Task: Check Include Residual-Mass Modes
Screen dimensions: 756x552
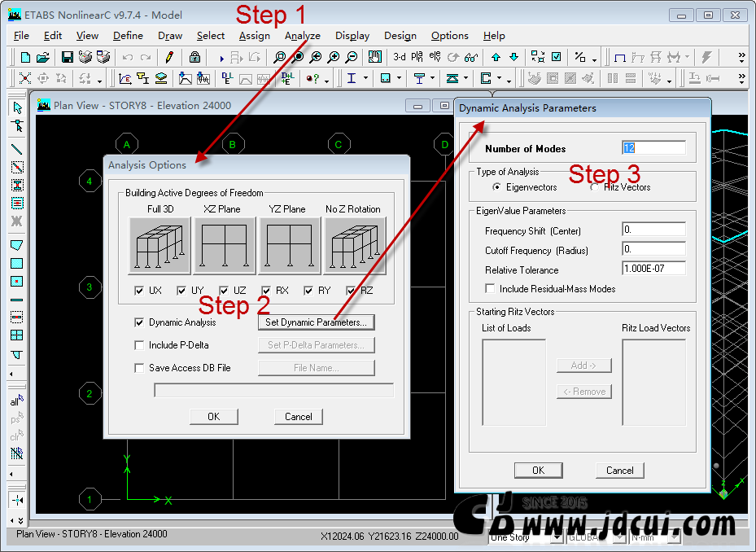Action: click(x=490, y=288)
